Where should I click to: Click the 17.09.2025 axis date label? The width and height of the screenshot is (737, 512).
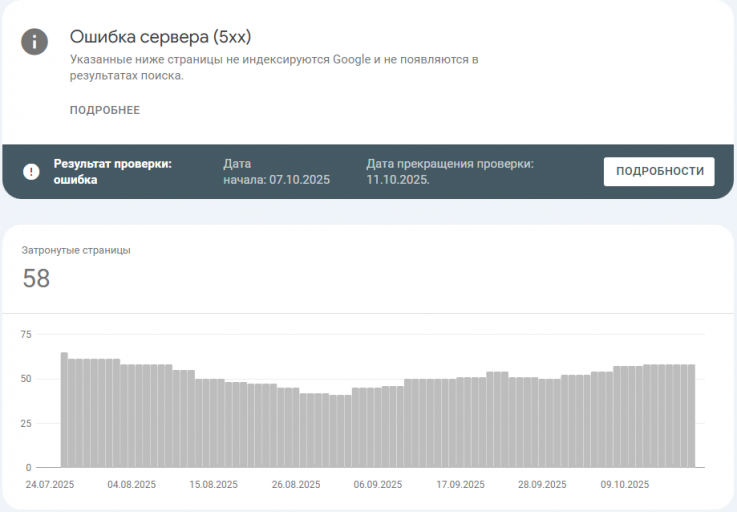(x=460, y=485)
